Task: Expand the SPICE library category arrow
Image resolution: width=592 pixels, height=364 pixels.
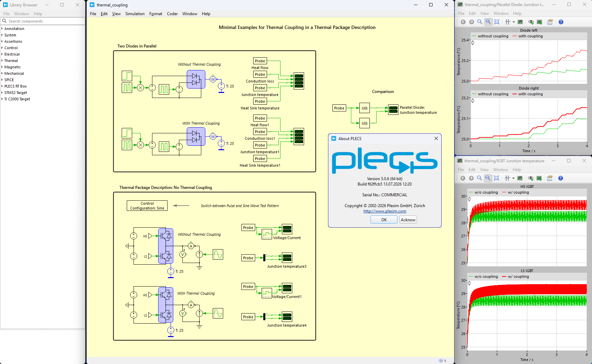Action: pos(2,80)
